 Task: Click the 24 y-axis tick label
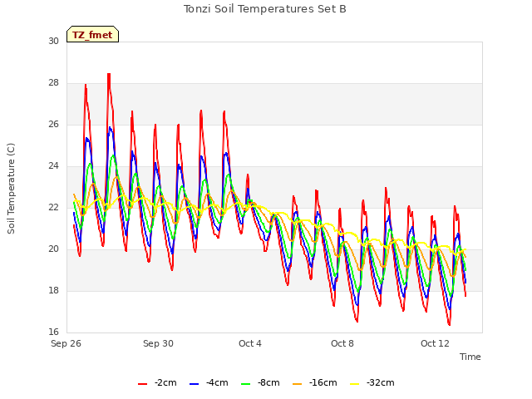53,166
